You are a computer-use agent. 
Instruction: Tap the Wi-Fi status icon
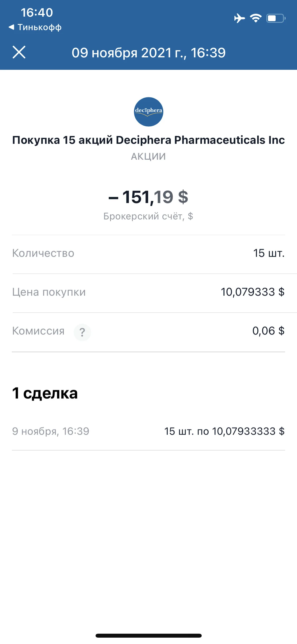click(x=256, y=18)
